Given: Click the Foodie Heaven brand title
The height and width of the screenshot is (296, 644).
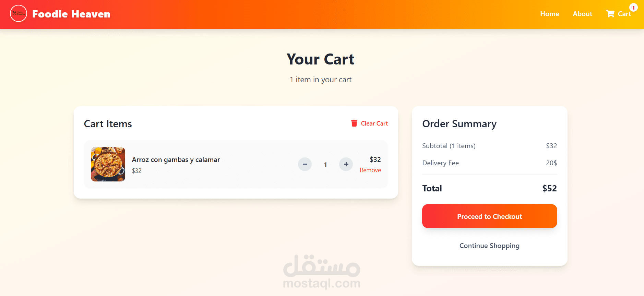Looking at the screenshot, I should coord(71,14).
